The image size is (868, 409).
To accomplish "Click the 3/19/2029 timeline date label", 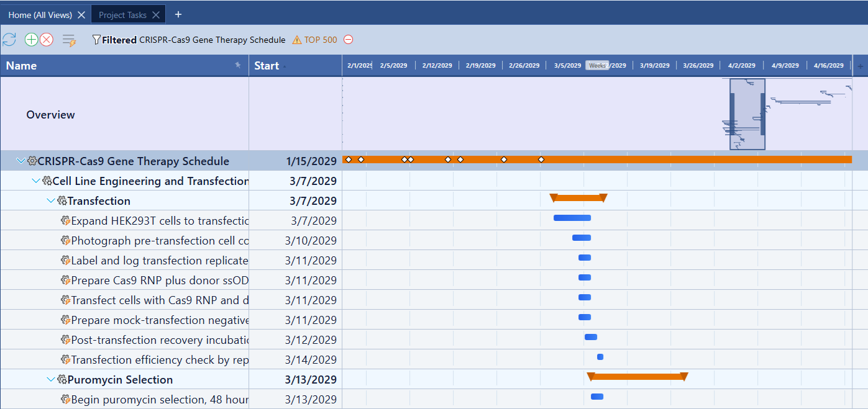I will (x=655, y=66).
